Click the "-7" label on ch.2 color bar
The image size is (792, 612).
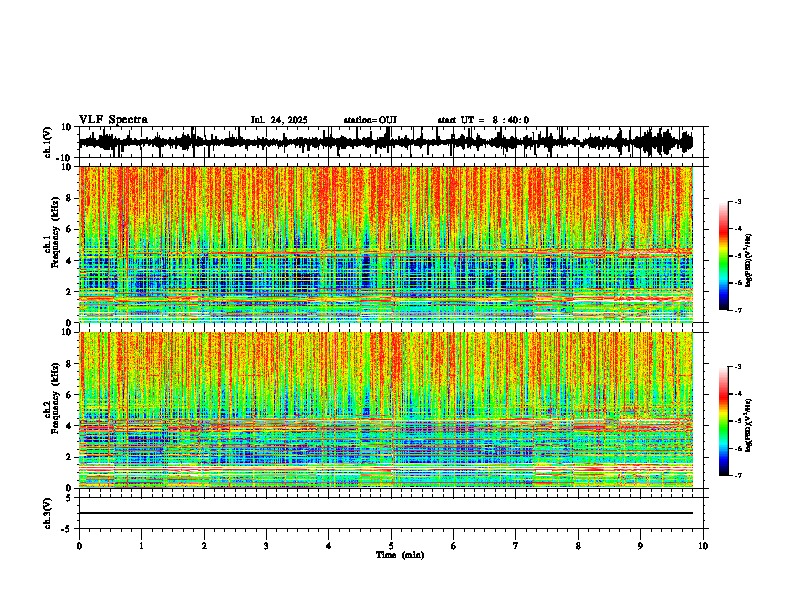tap(737, 475)
